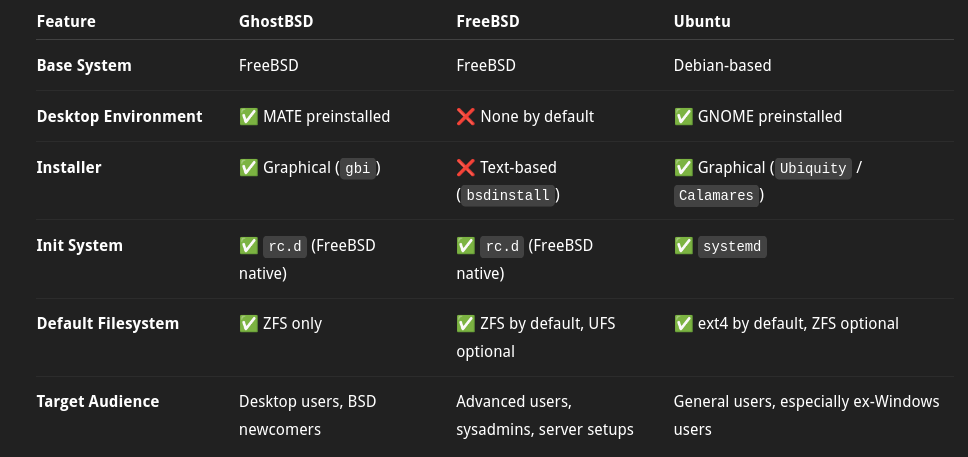The height and width of the screenshot is (457, 968).
Task: Click the red X beside None by default
Action: [x=465, y=117]
